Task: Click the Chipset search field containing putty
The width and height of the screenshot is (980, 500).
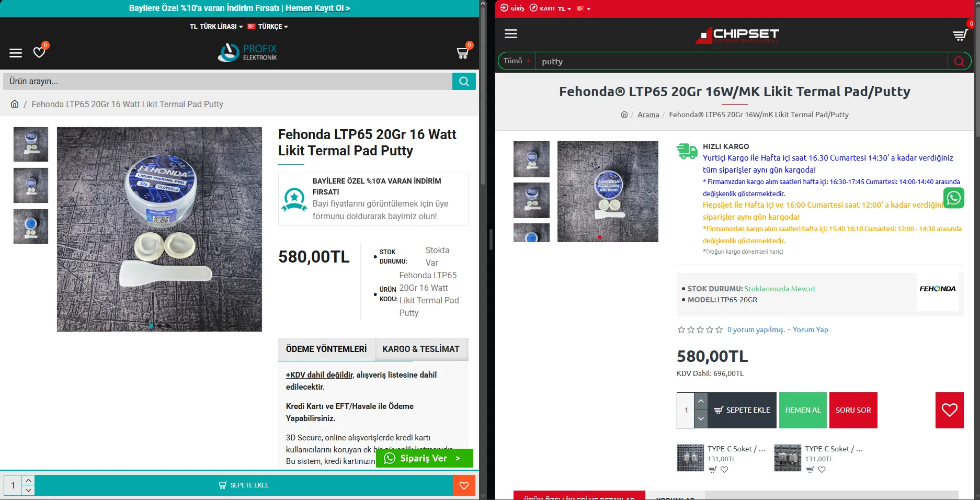Action: tap(743, 61)
